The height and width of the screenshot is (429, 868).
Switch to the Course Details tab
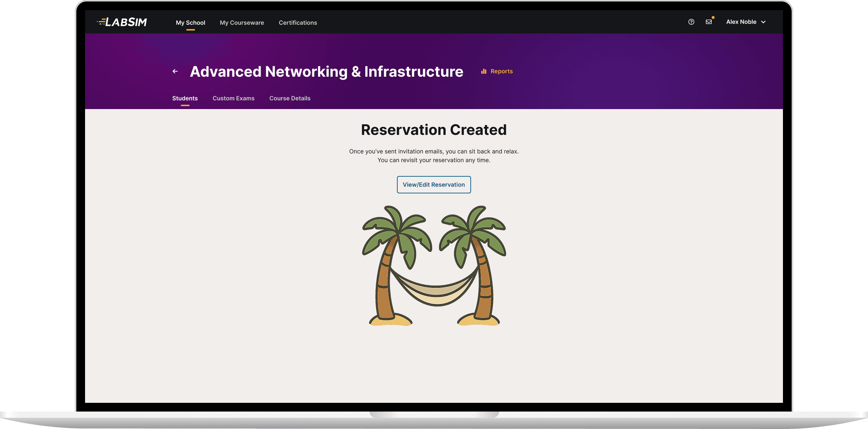click(x=290, y=98)
